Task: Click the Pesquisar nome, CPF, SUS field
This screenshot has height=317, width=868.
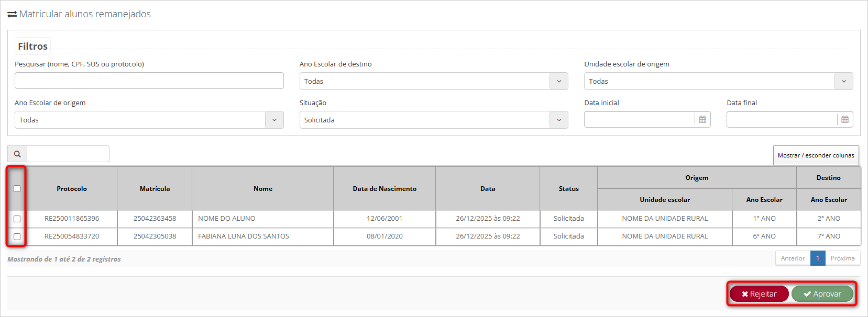Action: 149,81
